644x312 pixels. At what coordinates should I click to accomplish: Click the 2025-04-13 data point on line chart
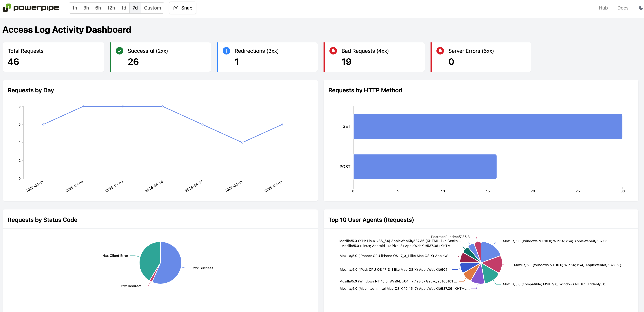pyautogui.click(x=43, y=124)
